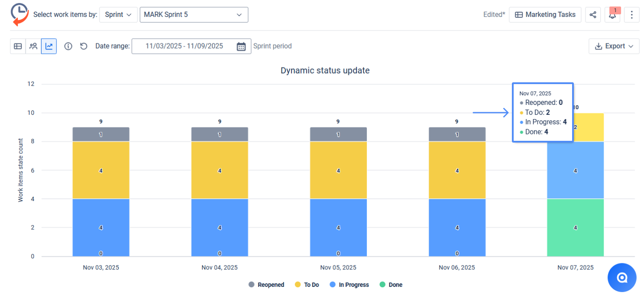Viewport: 644px width, 302px height.
Task: Open notifications bell with badge
Action: tap(612, 15)
